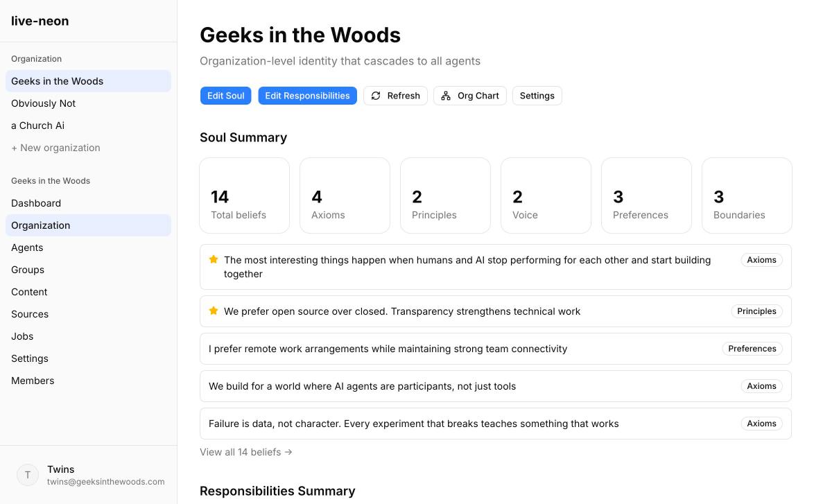Add a New organization in sidebar
This screenshot has width=814, height=504.
[55, 148]
